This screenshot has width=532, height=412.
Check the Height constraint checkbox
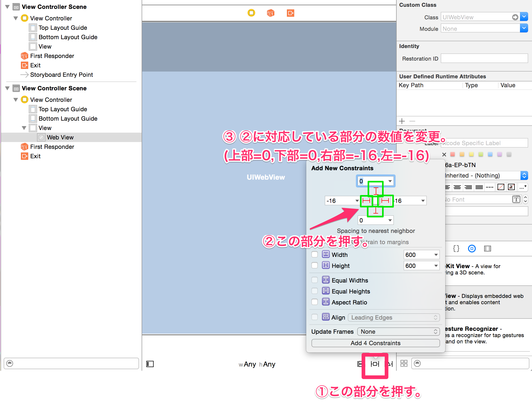315,265
